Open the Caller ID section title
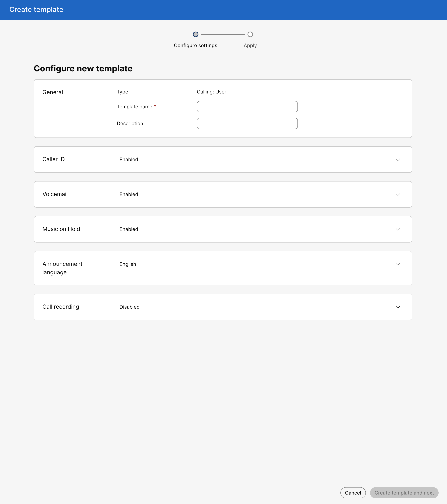This screenshot has height=504, width=447. pyautogui.click(x=53, y=159)
